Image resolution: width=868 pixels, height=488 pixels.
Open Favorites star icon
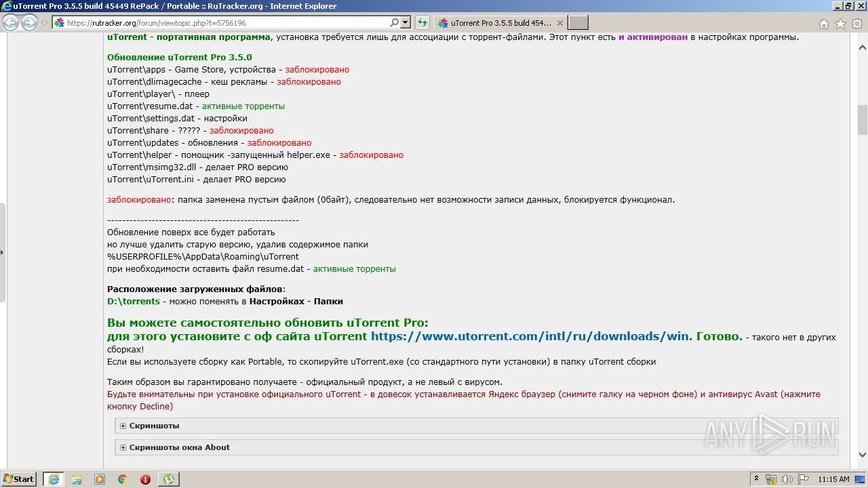(840, 24)
